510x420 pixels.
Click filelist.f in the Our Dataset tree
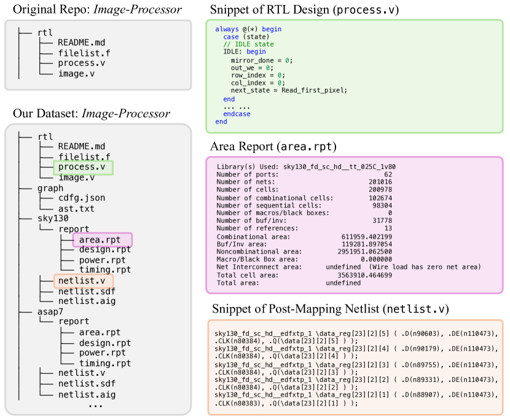(x=84, y=157)
